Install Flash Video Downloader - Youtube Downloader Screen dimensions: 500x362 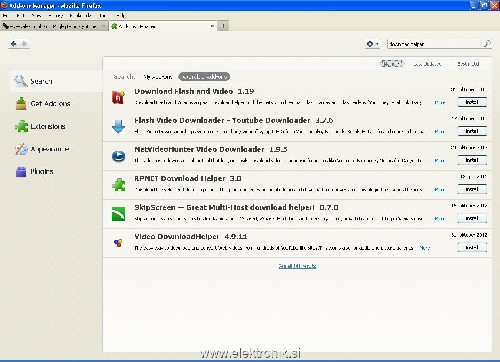click(x=472, y=131)
